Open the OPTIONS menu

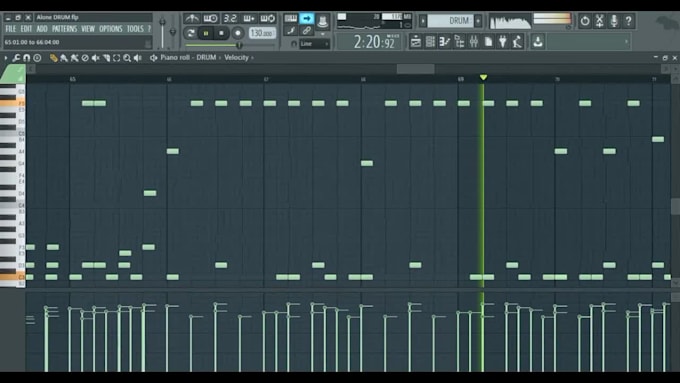click(x=111, y=29)
